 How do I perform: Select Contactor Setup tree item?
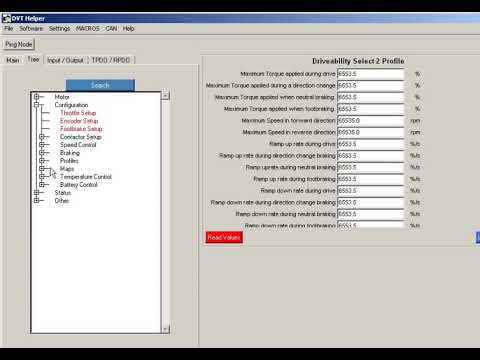81,137
